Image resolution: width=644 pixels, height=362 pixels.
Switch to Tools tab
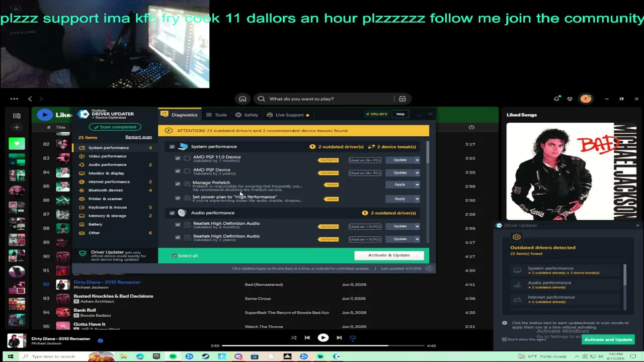click(216, 115)
